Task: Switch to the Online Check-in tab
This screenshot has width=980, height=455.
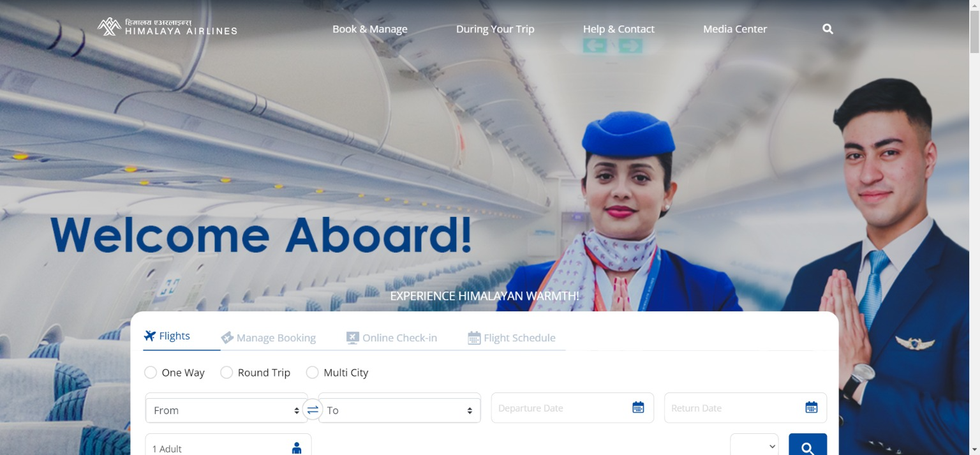Action: coord(392,338)
